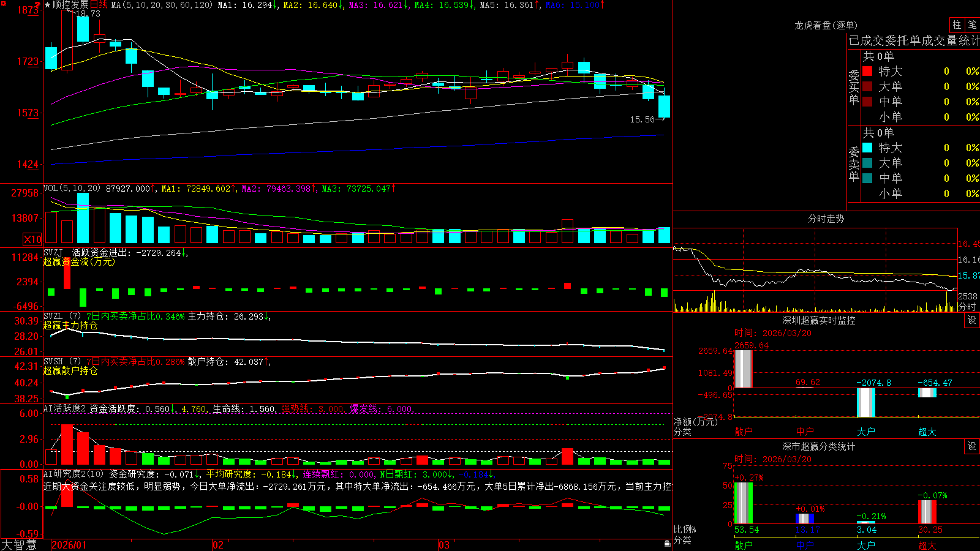
Task: Click the 委买单 section label
Action: (x=854, y=86)
